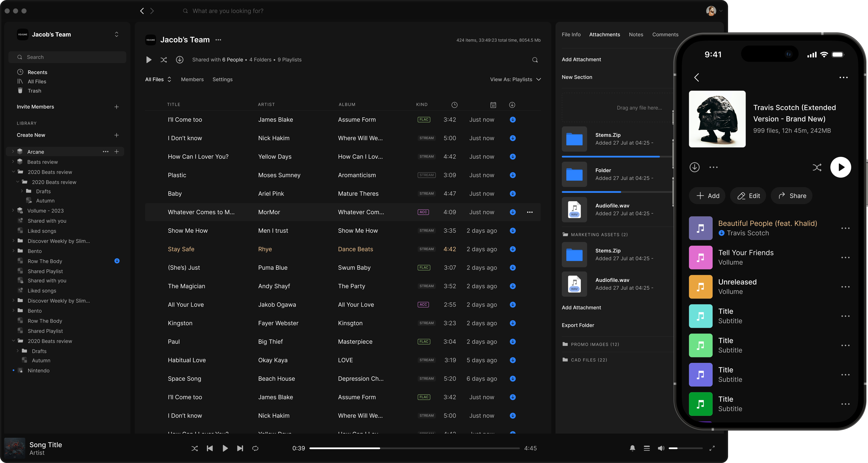Tap Share button on phone
This screenshot has width=868, height=463.
pyautogui.click(x=791, y=196)
